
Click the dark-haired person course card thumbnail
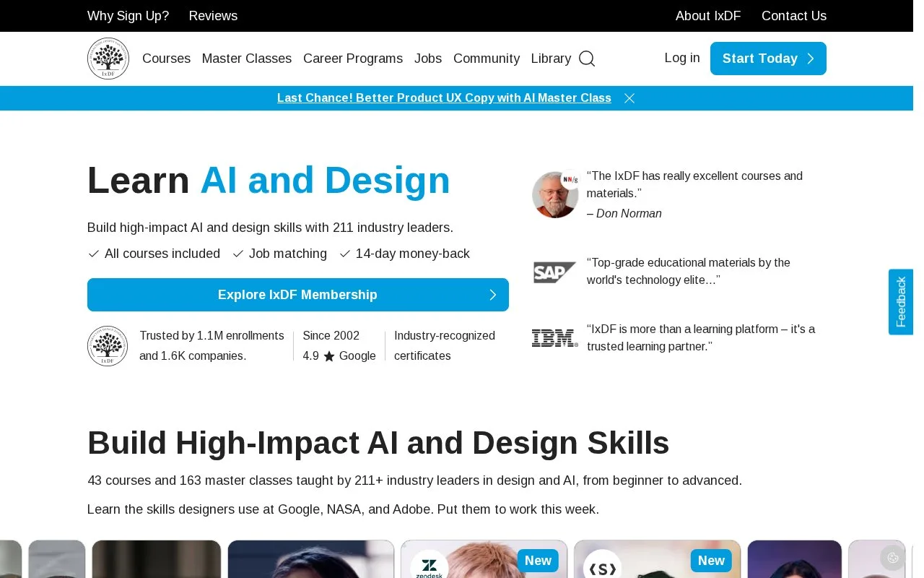click(x=311, y=559)
